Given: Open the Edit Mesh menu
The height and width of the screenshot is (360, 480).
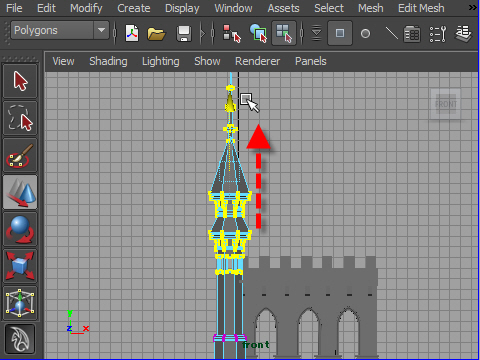Looking at the screenshot, I should pyautogui.click(x=421, y=8).
